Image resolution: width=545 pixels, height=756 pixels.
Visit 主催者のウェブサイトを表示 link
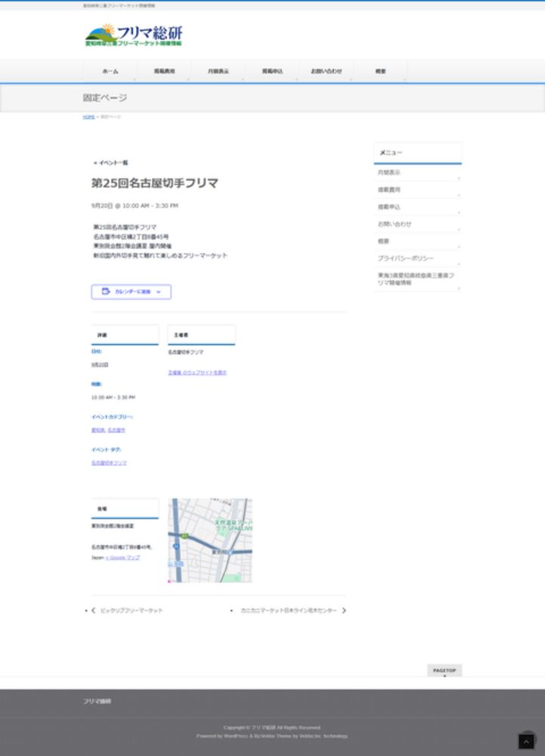pos(197,372)
